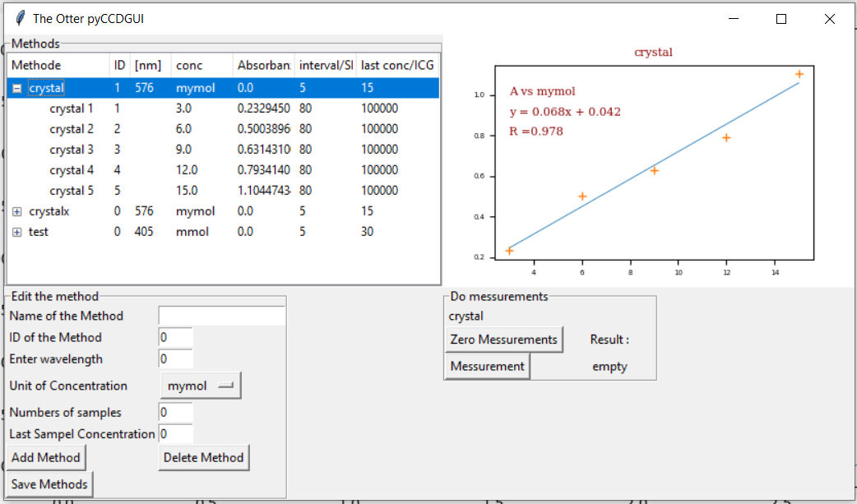The height and width of the screenshot is (504, 857).
Task: Focus the Name of the Method field
Action: pos(221,316)
